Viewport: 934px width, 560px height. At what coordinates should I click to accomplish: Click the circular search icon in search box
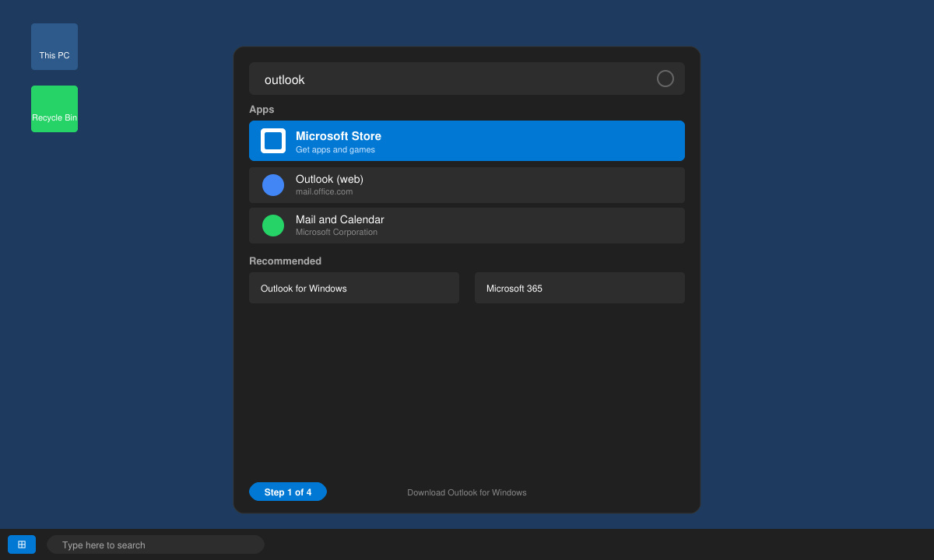(665, 79)
